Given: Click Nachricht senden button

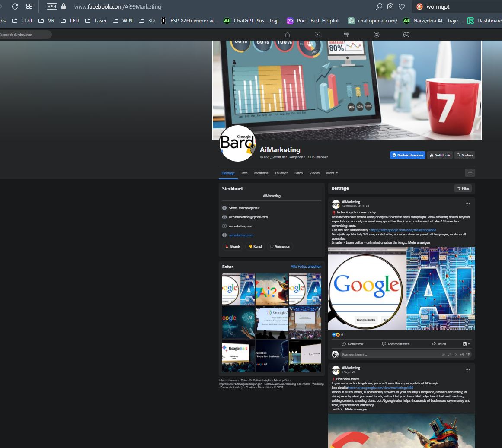Looking at the screenshot, I should [408, 155].
